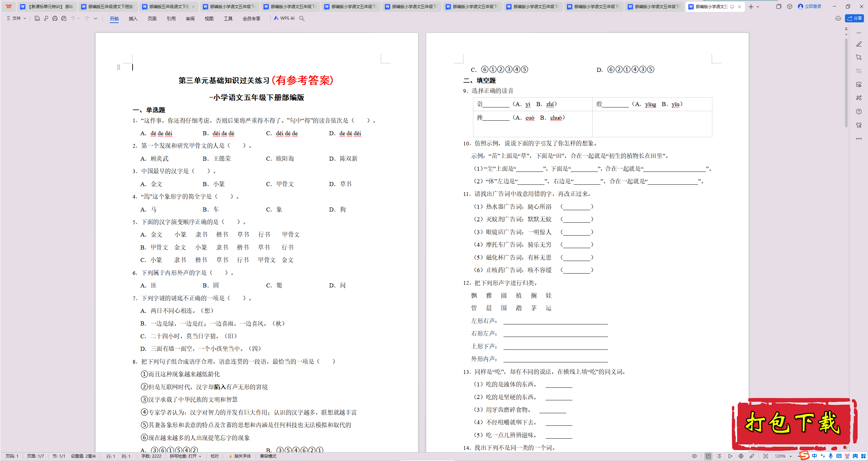Open the workspace box icon near login
This screenshot has height=461, width=868.
pyautogui.click(x=790, y=6)
